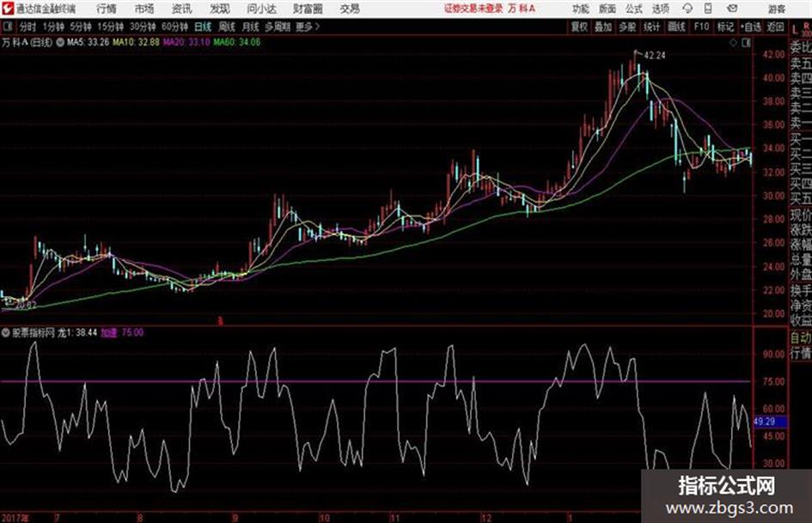Image resolution: width=812 pixels, height=523 pixels.
Task: Open the 版面 menu
Action: point(607,9)
